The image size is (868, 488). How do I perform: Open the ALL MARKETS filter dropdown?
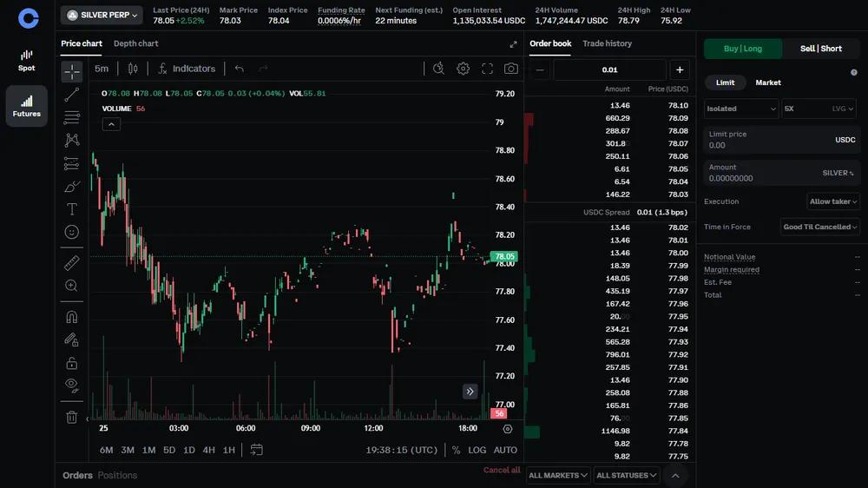pyautogui.click(x=558, y=475)
